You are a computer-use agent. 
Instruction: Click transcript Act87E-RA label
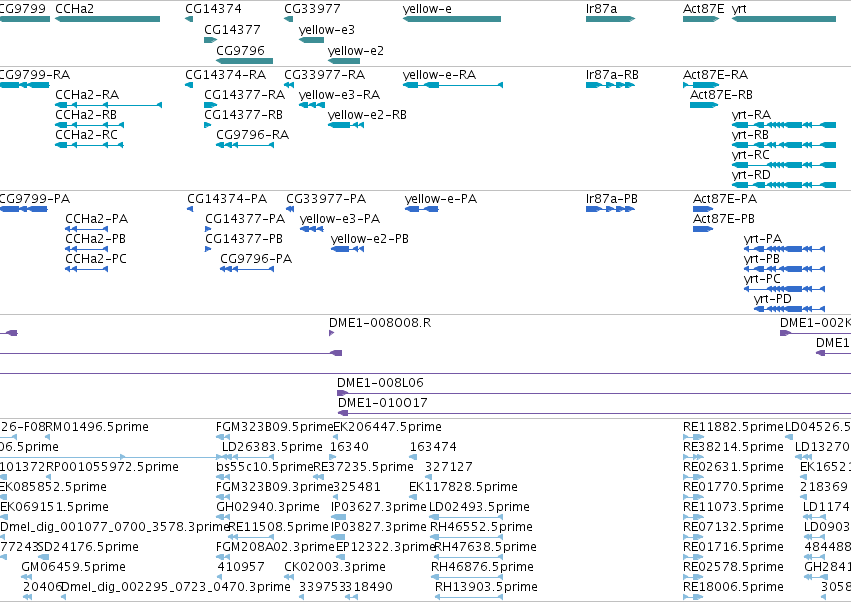tap(715, 74)
